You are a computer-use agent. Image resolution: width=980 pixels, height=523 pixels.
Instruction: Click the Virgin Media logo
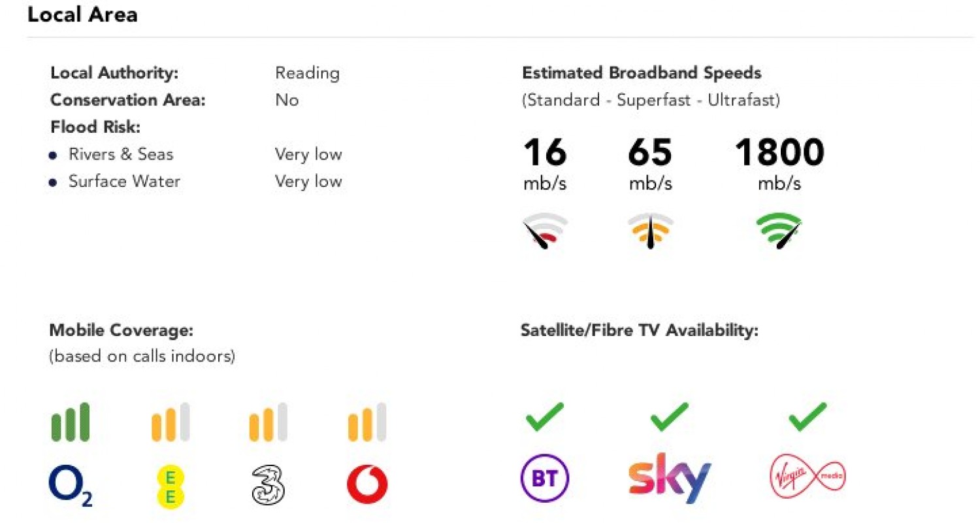(x=808, y=479)
